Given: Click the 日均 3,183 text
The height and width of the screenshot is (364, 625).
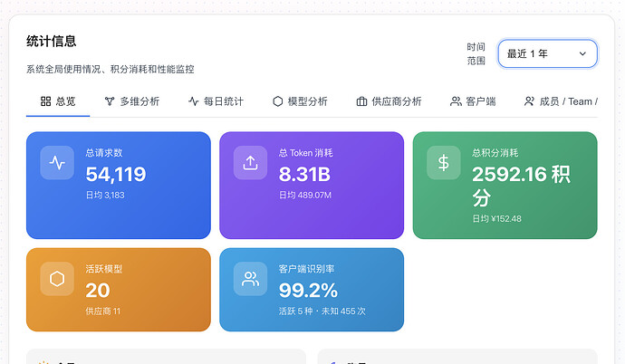Looking at the screenshot, I should 105,196.
